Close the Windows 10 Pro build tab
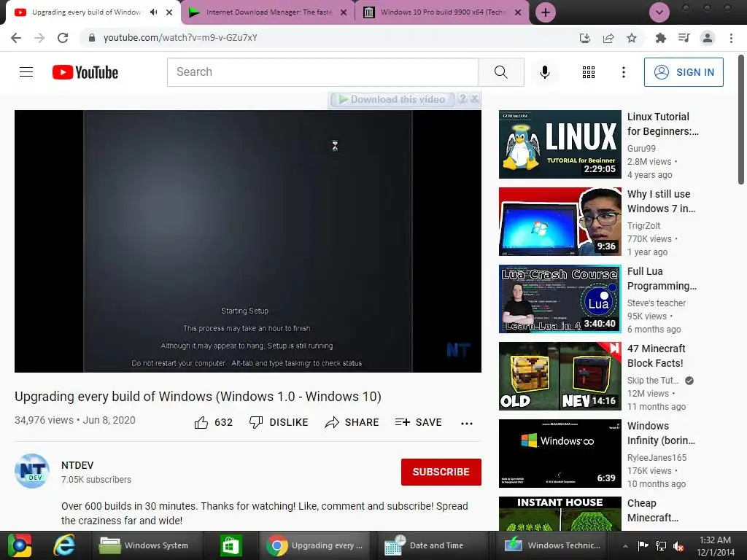 coord(518,12)
